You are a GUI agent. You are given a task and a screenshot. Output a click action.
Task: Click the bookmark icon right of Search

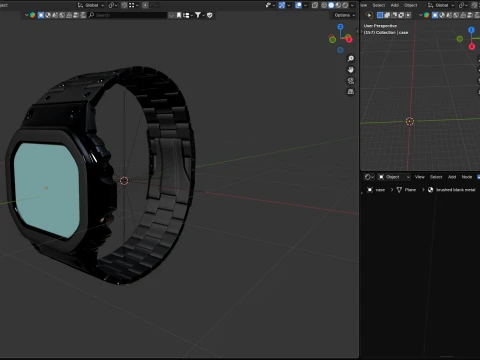click(x=179, y=15)
